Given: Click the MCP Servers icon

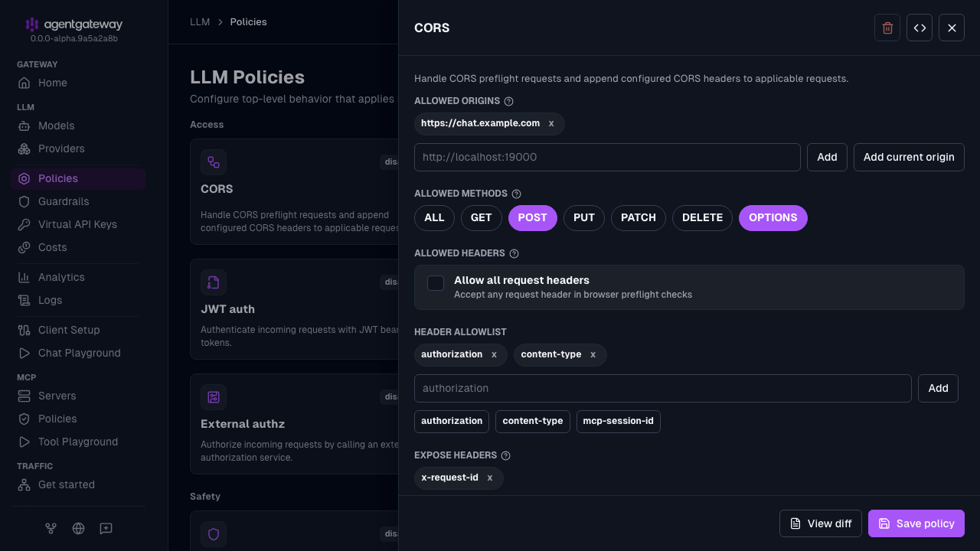Looking at the screenshot, I should click(24, 396).
